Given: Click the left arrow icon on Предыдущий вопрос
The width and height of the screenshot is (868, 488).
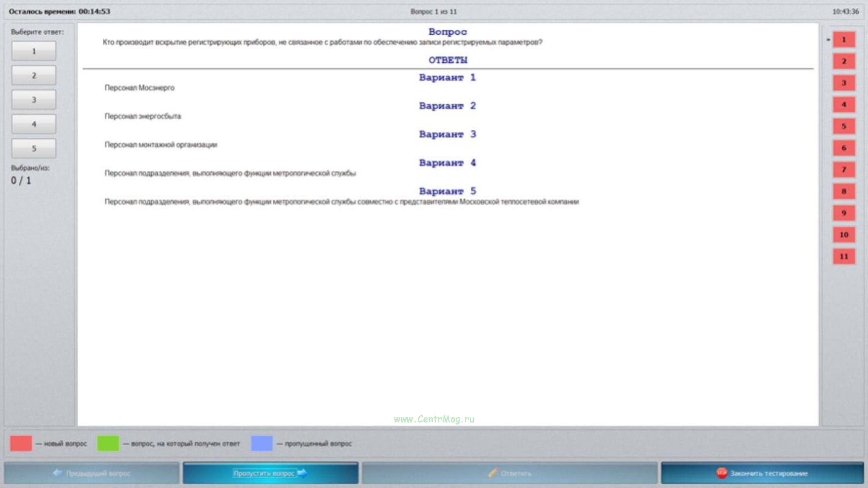Looking at the screenshot, I should [x=58, y=473].
